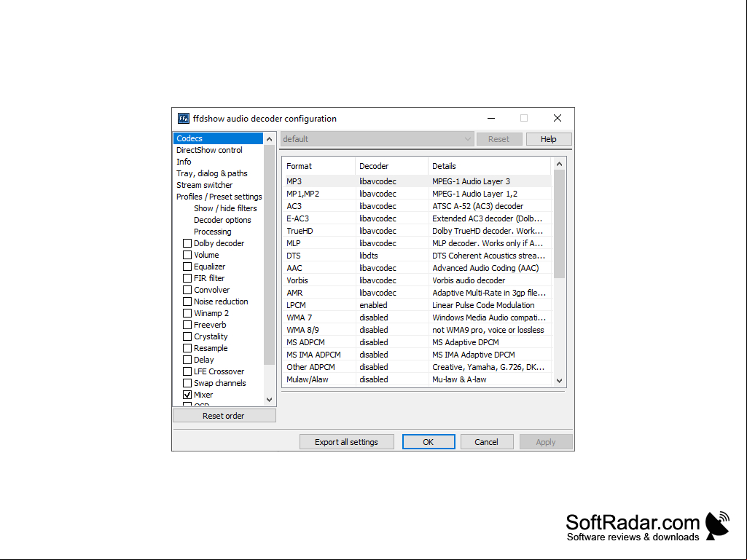Viewport: 747px width, 560px height.
Task: Click the ffdshow app icon in title bar
Action: point(184,119)
